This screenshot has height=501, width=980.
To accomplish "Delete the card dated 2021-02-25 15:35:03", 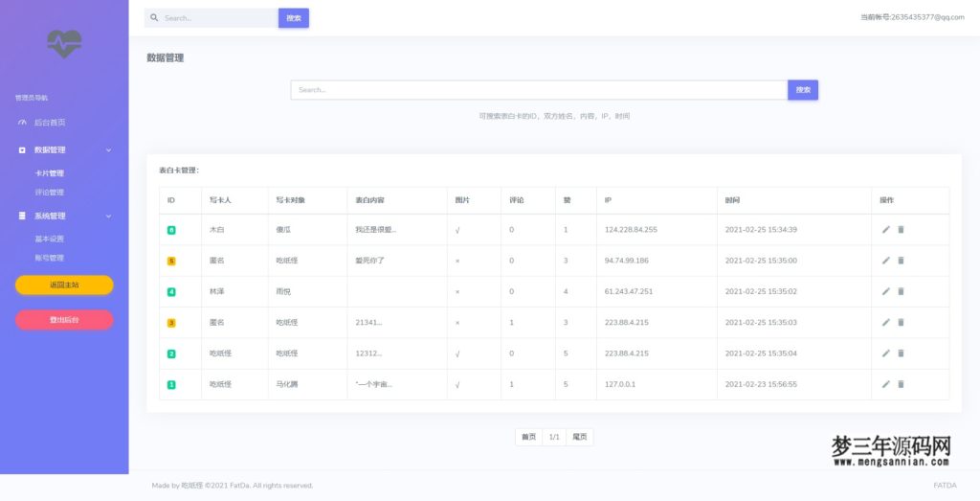I will tap(901, 322).
